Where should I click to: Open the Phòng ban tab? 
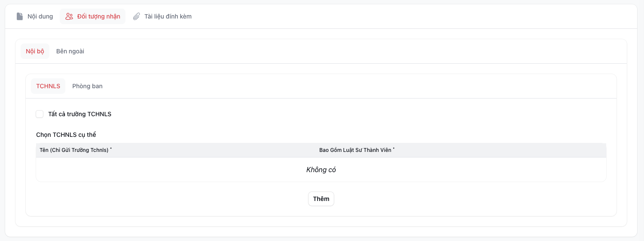click(87, 86)
